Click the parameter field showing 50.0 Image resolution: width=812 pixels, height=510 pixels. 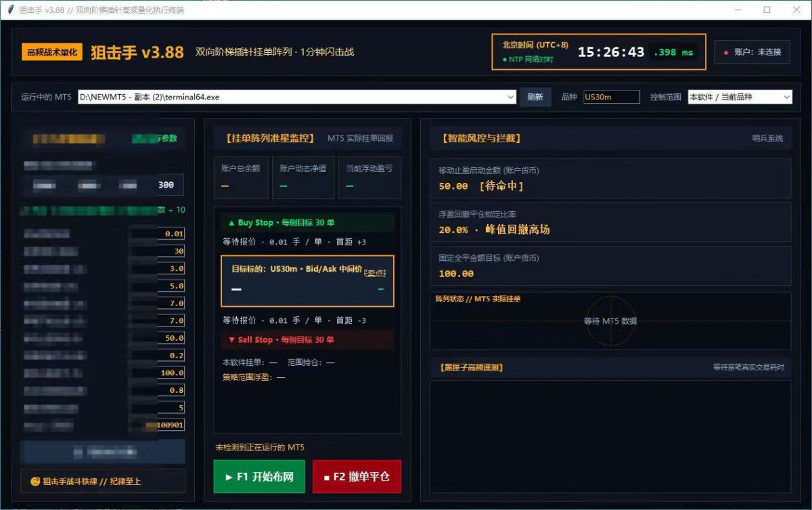(x=171, y=338)
